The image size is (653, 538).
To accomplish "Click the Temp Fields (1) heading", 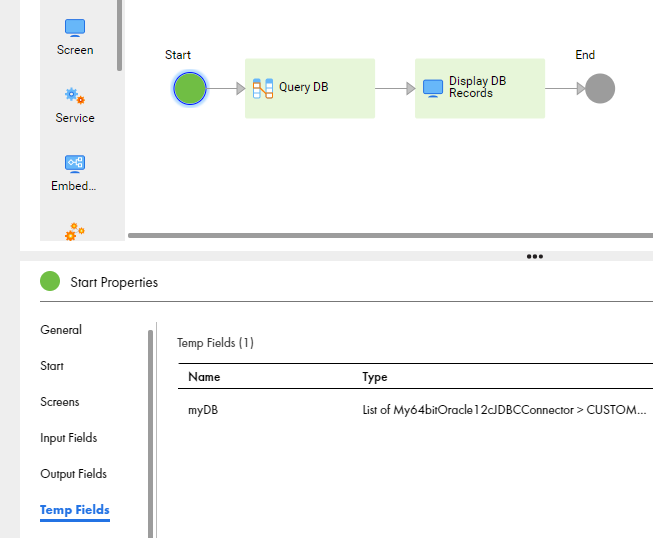I will point(215,343).
